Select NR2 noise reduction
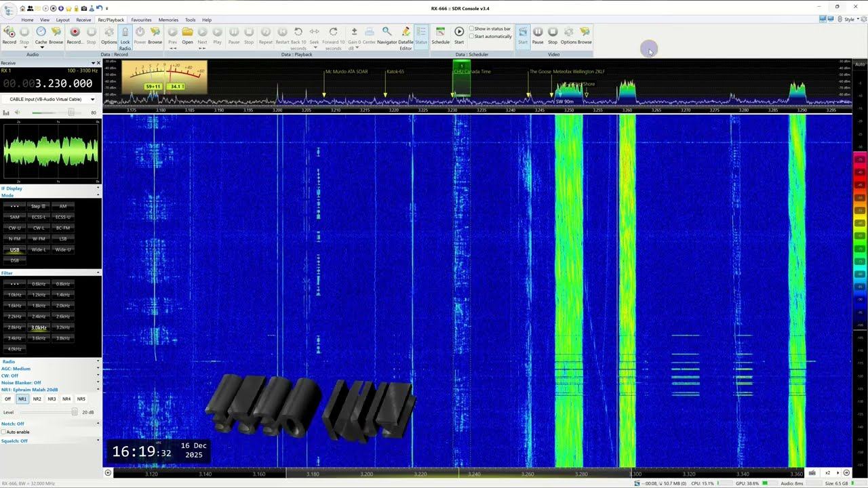Image resolution: width=868 pixels, height=488 pixels. 37,399
